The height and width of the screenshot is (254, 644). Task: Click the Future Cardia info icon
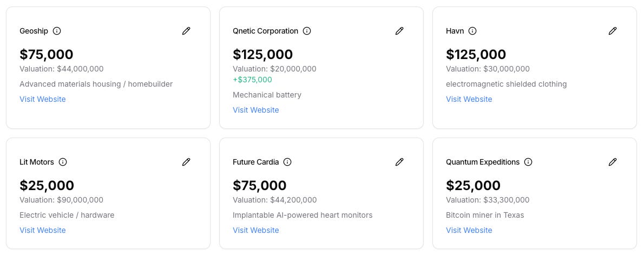287,162
